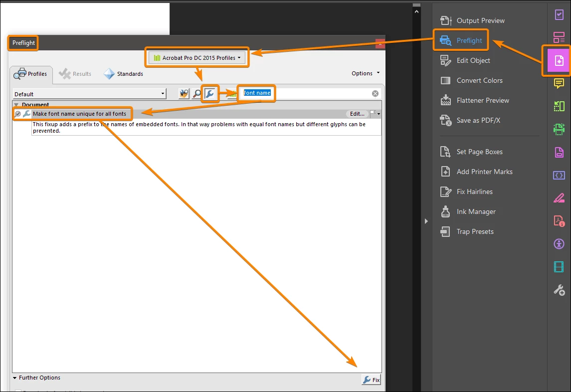The image size is (571, 392).
Task: Switch to the Results tab
Action: pos(75,74)
